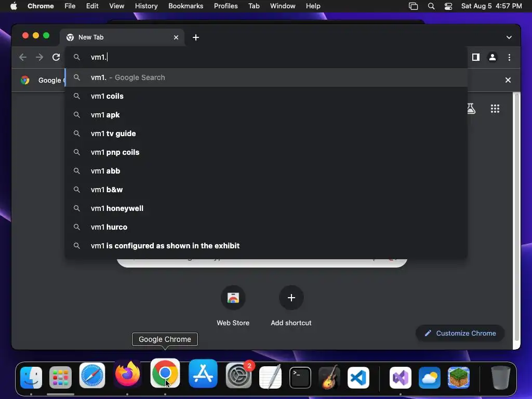Viewport: 532px width, 399px height.
Task: Click Google Chrome in the Dock
Action: pos(165,373)
